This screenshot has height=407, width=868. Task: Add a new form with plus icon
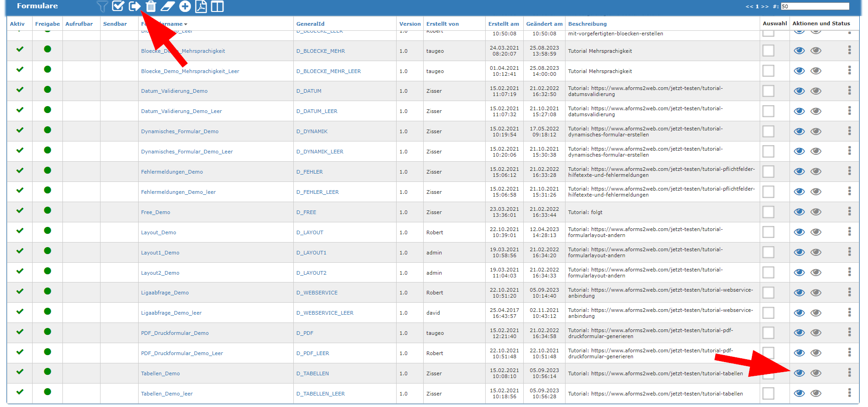[x=185, y=6]
